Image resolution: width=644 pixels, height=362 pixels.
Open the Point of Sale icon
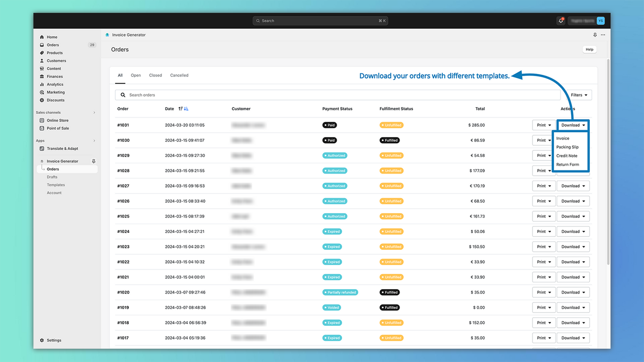pos(42,128)
